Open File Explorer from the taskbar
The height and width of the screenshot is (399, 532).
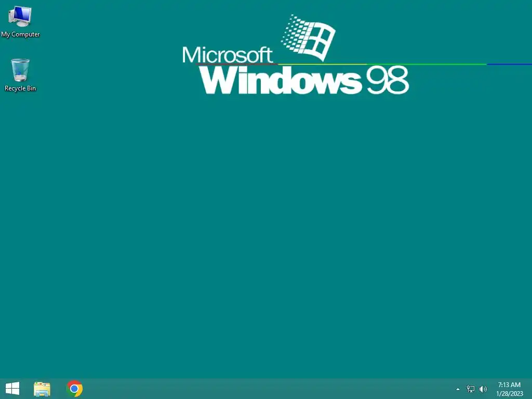pos(42,389)
